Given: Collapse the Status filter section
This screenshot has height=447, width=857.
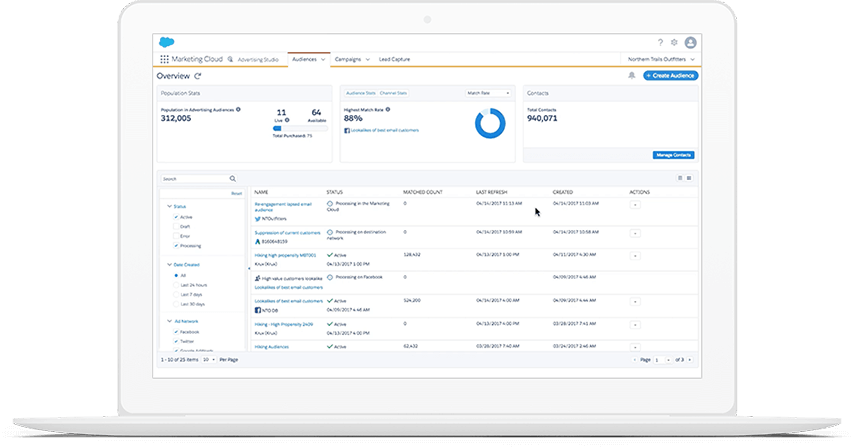Looking at the screenshot, I should point(169,207).
